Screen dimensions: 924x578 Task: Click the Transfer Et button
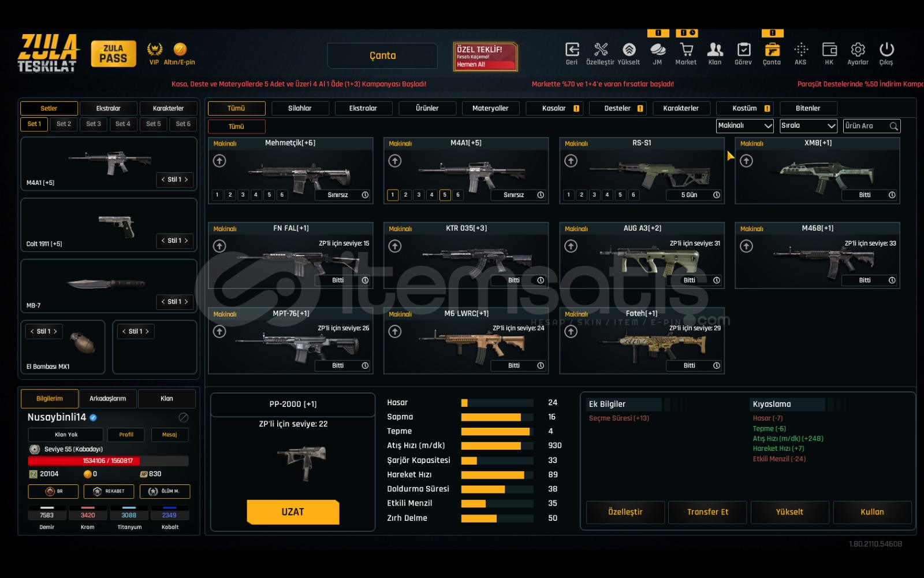click(707, 512)
